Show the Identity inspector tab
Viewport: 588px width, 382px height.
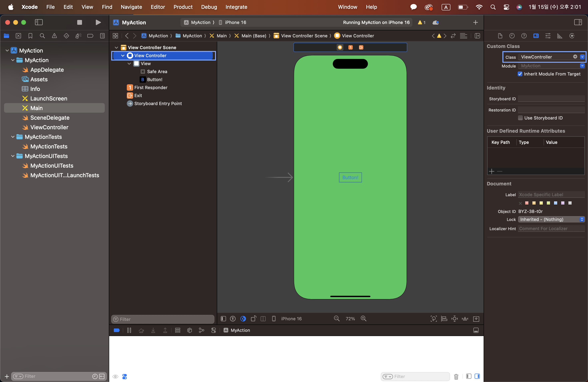(536, 36)
